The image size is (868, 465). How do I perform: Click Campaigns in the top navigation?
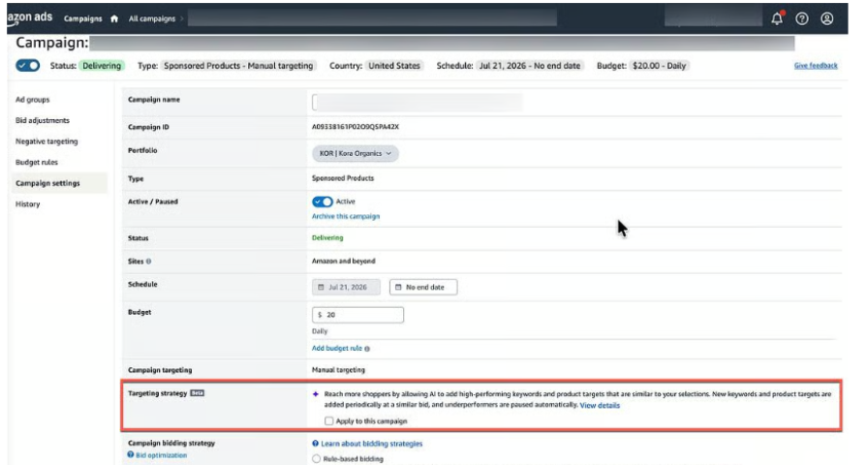click(x=83, y=18)
